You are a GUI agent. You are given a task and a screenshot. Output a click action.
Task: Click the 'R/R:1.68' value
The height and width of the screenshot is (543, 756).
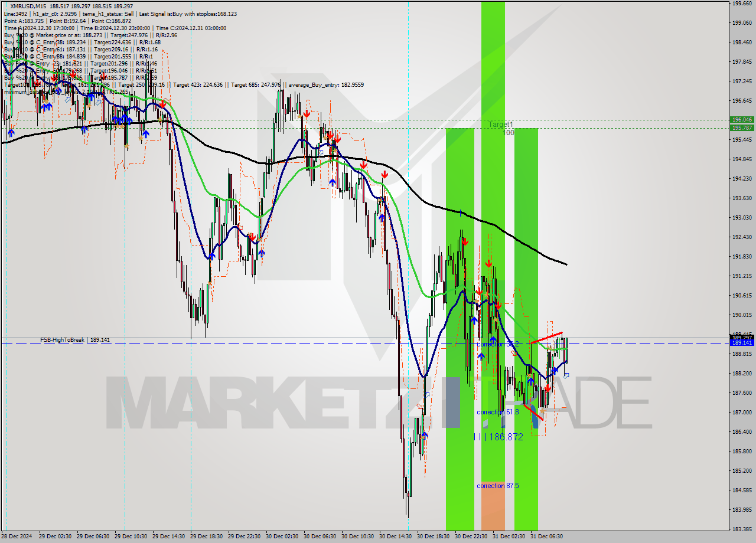pyautogui.click(x=148, y=42)
